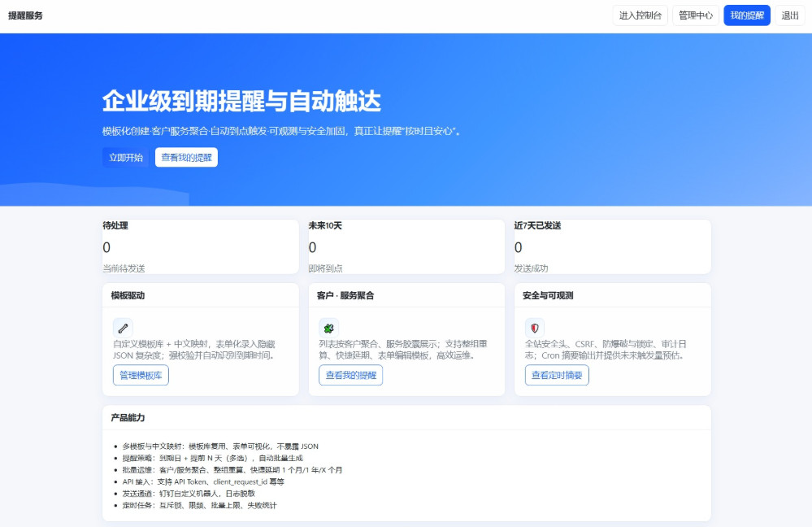The image size is (812, 527).
Task: Select the 近7天已发送 statistics card
Action: [x=612, y=246]
